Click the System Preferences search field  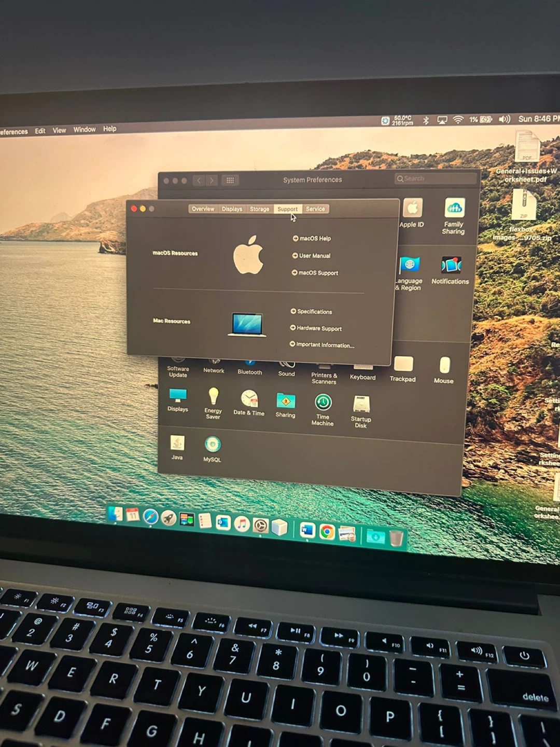(x=436, y=179)
